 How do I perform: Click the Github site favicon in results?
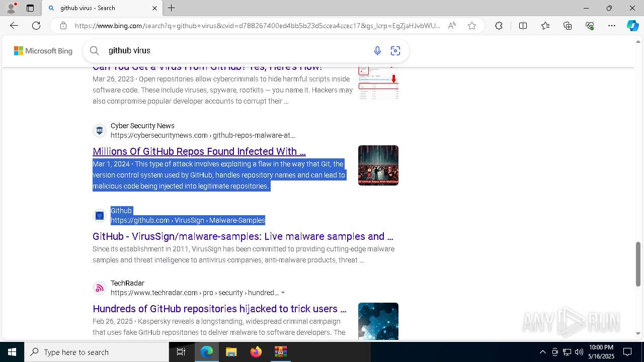pyautogui.click(x=100, y=216)
